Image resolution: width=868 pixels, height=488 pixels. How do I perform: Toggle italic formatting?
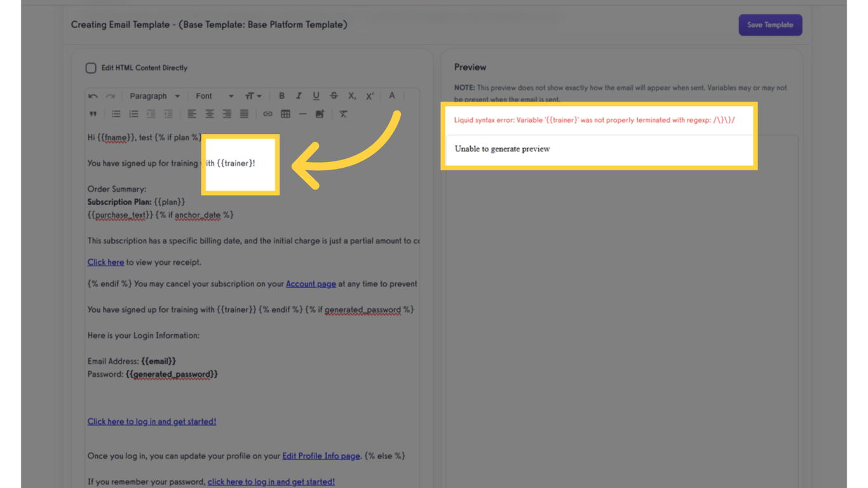299,96
